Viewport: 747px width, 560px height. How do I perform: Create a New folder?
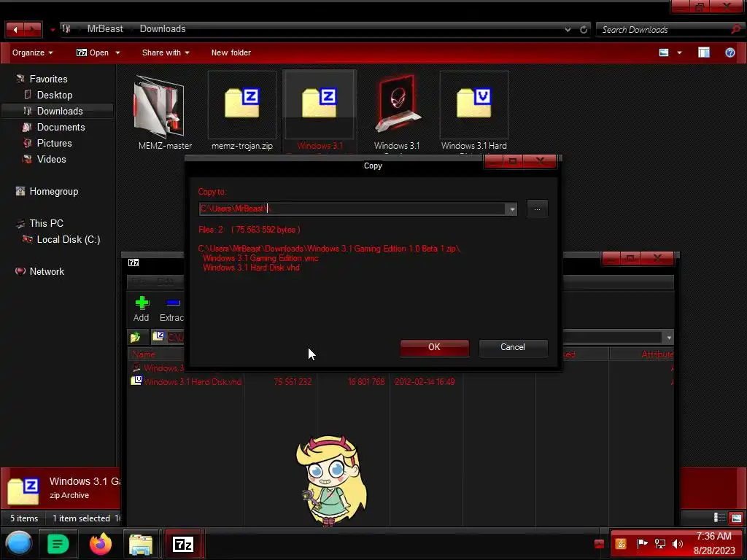pos(231,52)
